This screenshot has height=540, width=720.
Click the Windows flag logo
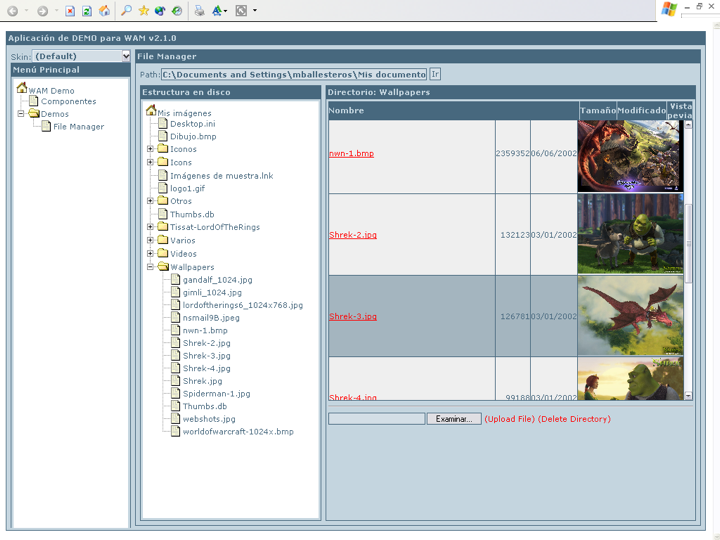669,9
